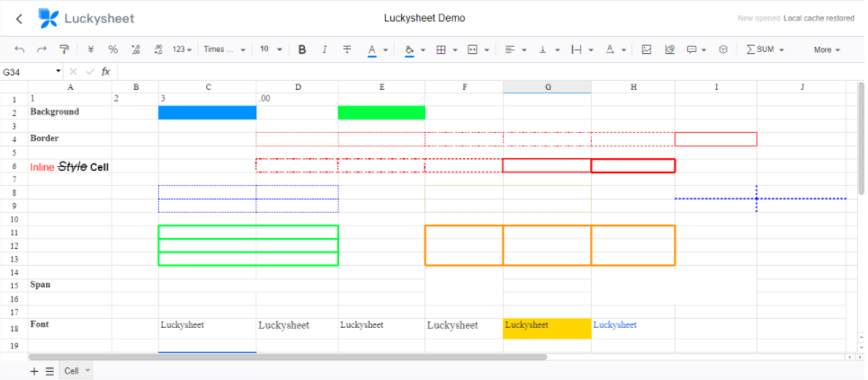This screenshot has height=380, width=868.
Task: Click the Luckysheet Demo title
Action: 425,18
